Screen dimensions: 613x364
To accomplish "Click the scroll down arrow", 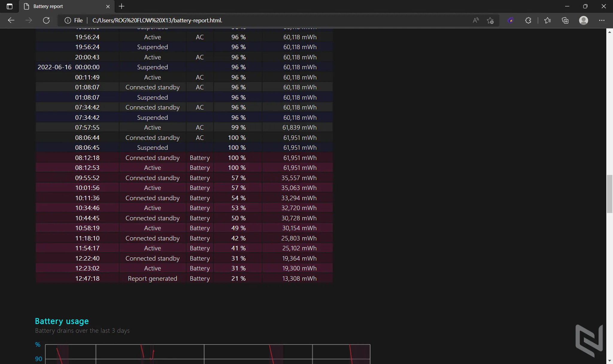I will [610, 361].
